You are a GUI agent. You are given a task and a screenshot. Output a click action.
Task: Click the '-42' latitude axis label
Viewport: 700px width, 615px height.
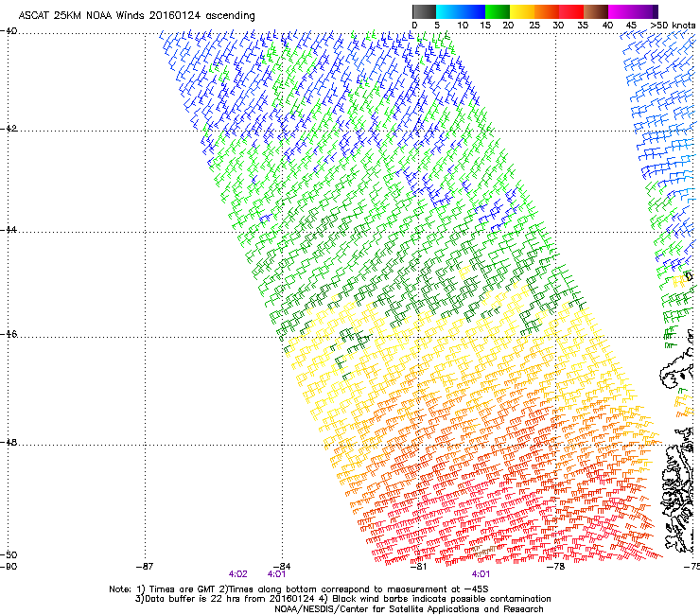(9, 129)
